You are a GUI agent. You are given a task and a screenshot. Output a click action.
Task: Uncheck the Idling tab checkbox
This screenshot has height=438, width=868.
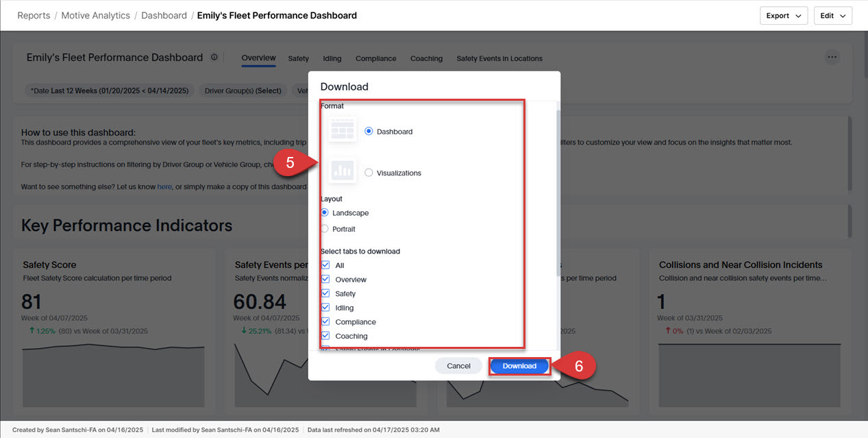pos(325,308)
